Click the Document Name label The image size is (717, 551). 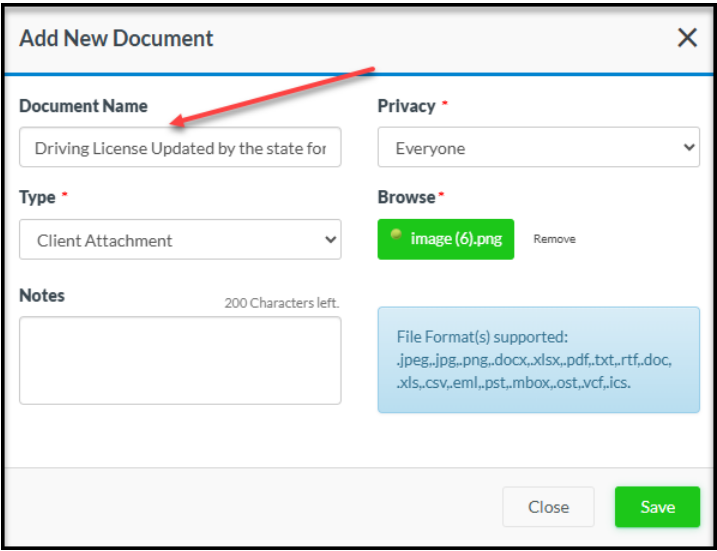coord(83,106)
